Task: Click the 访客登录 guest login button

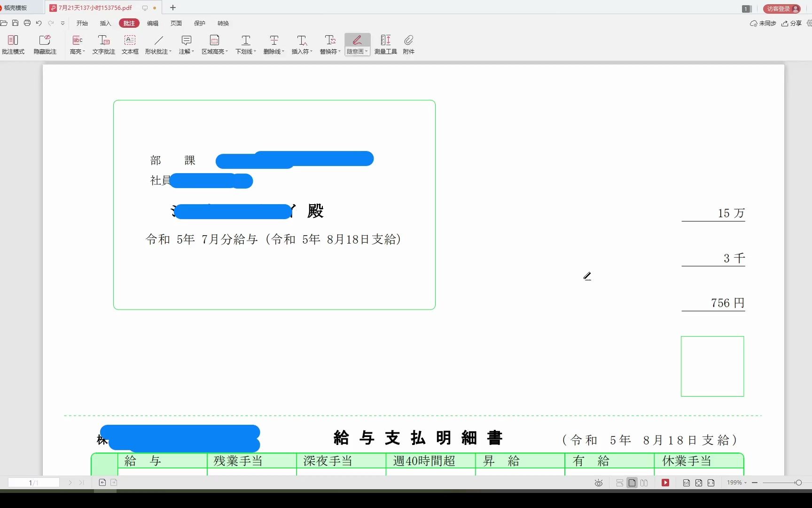Action: (782, 8)
